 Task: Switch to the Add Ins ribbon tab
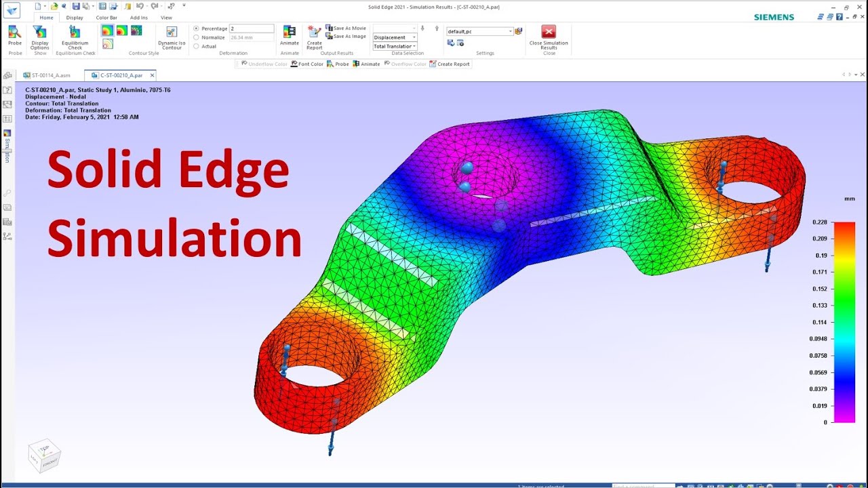click(x=139, y=18)
